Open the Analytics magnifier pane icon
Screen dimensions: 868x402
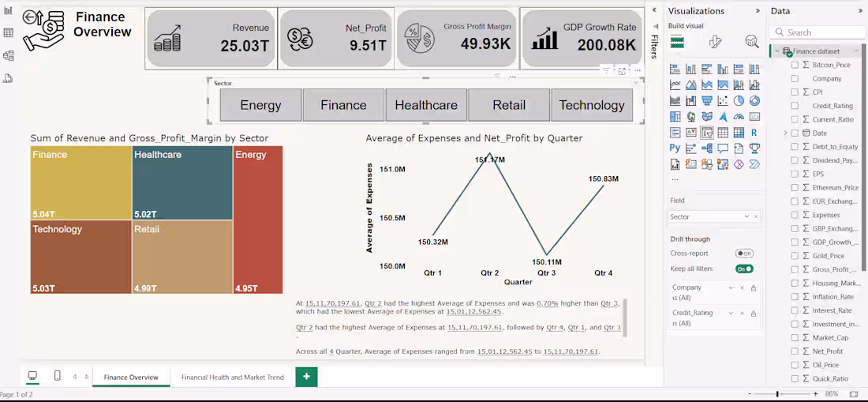752,41
